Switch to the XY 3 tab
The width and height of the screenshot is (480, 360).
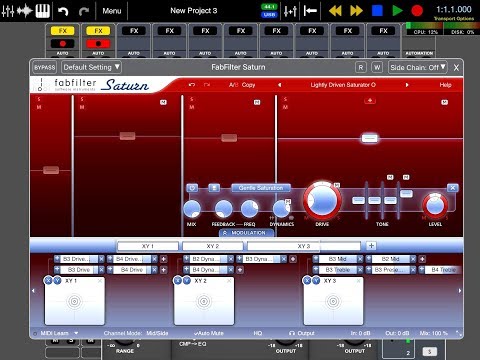click(304, 246)
